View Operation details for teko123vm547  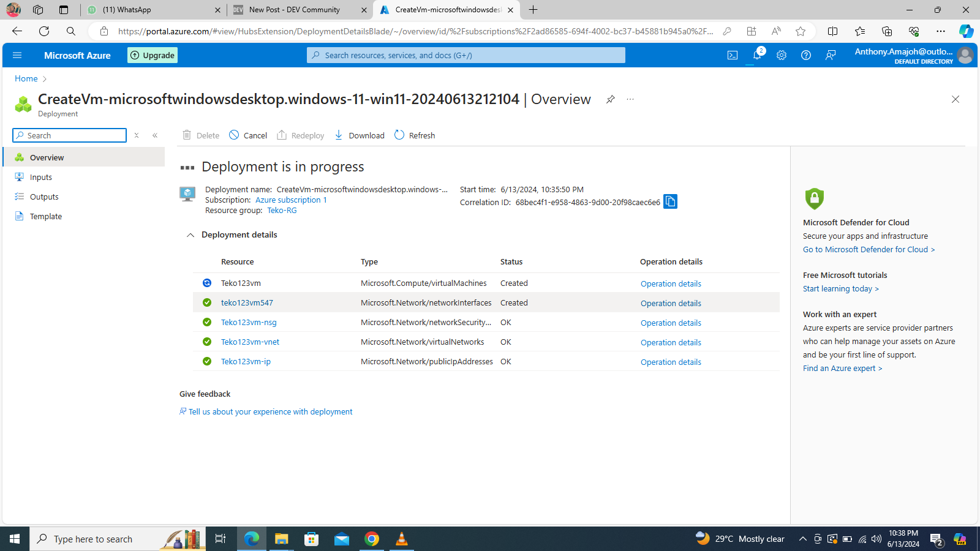(x=671, y=303)
